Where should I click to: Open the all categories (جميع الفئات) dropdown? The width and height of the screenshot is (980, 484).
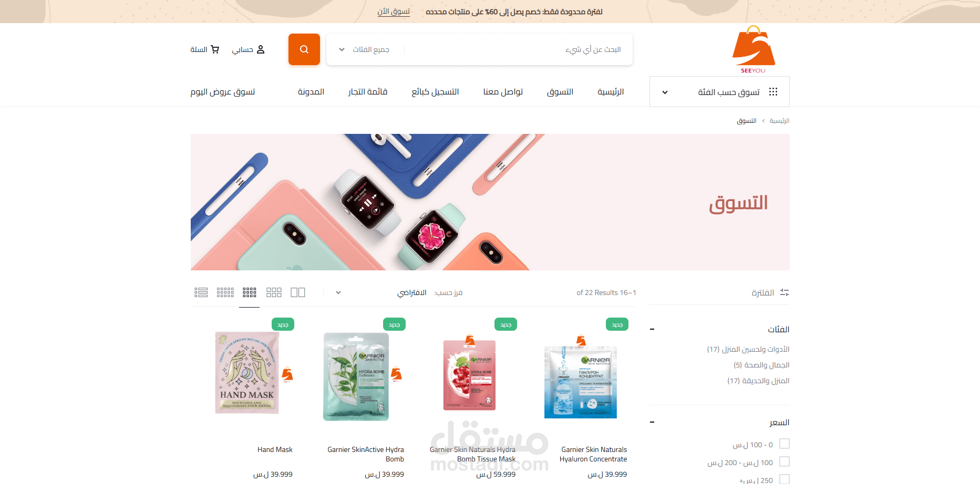[365, 49]
